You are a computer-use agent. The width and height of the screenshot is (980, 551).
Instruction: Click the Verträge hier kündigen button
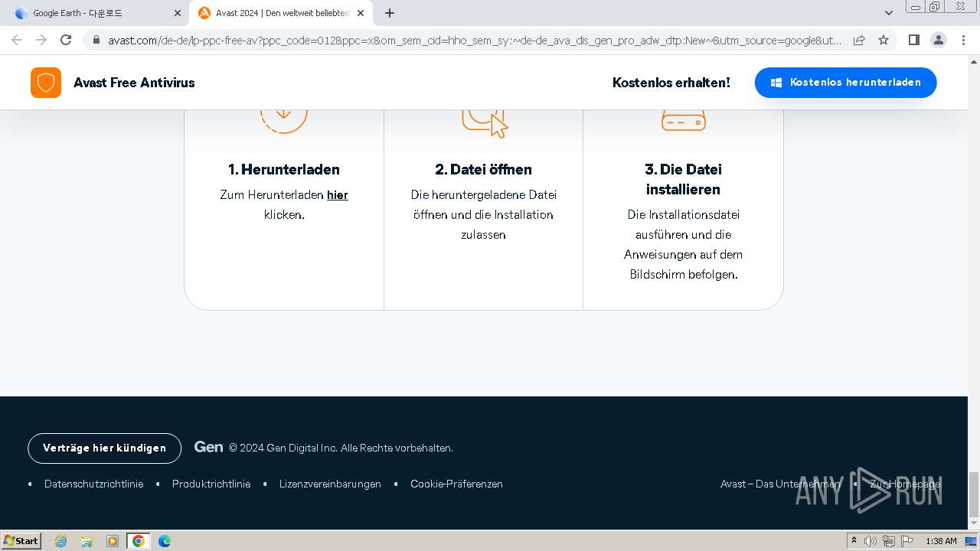[104, 448]
